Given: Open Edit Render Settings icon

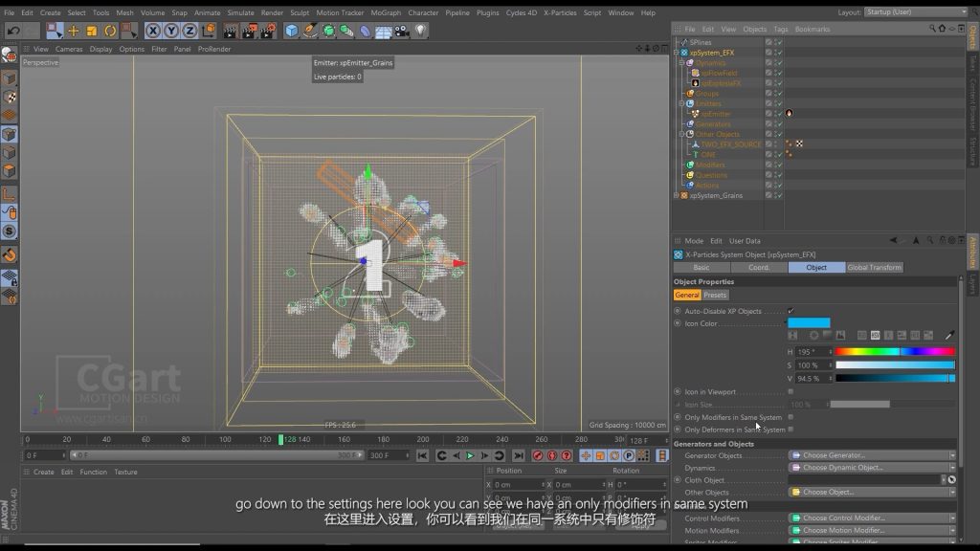Looking at the screenshot, I should (x=268, y=30).
